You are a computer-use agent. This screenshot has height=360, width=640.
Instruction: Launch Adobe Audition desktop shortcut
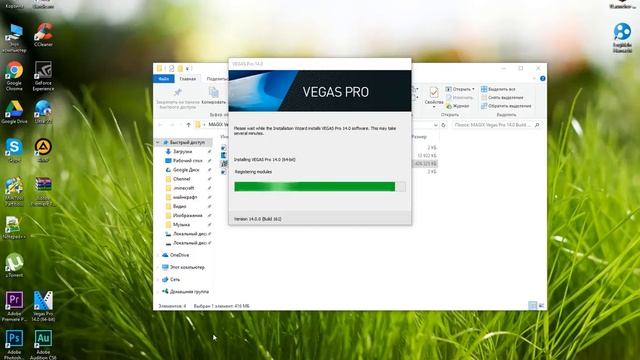[x=43, y=345]
